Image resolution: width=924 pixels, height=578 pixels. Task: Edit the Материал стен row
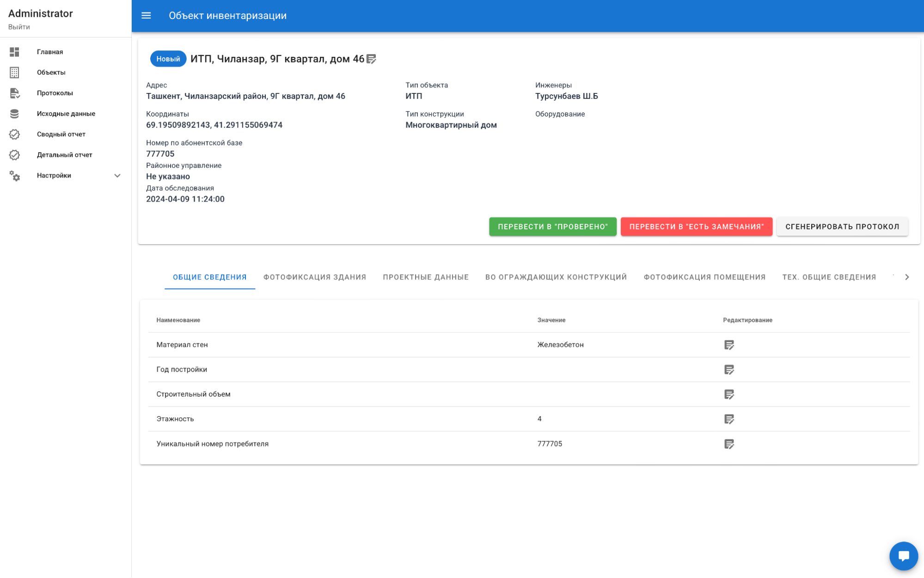click(729, 345)
